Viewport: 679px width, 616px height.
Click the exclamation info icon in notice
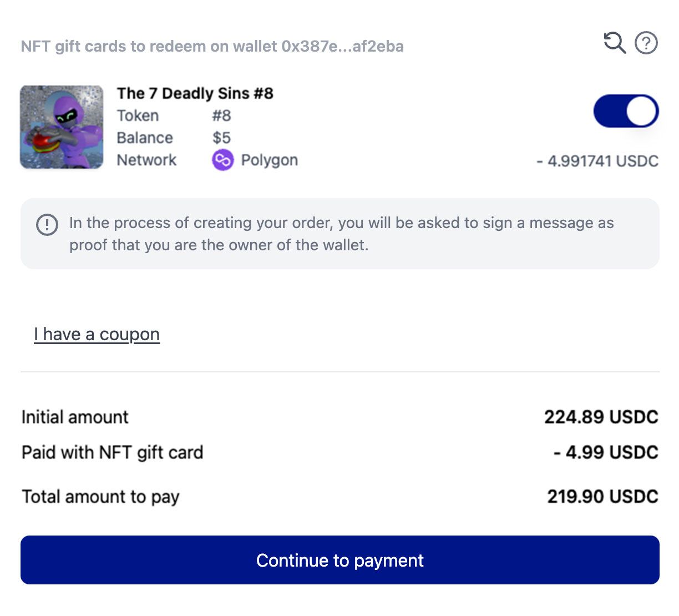(x=47, y=225)
